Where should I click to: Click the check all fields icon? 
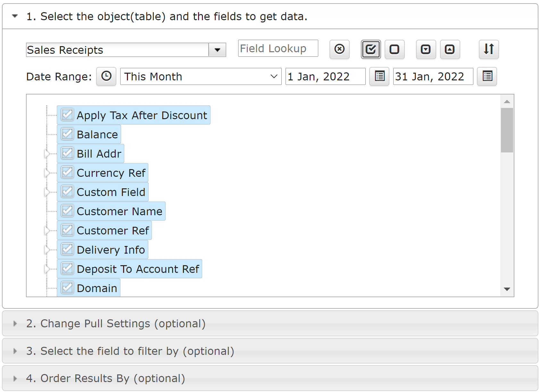(x=371, y=49)
